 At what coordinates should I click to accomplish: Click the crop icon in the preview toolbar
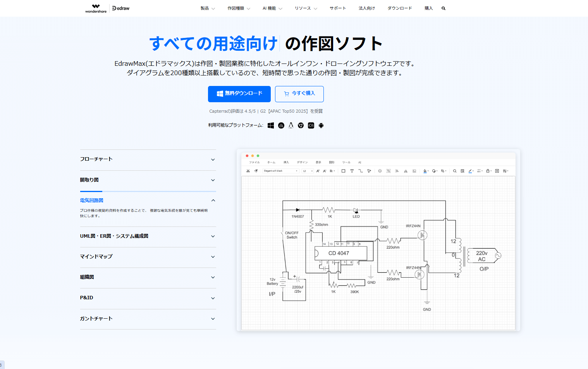tap(444, 171)
